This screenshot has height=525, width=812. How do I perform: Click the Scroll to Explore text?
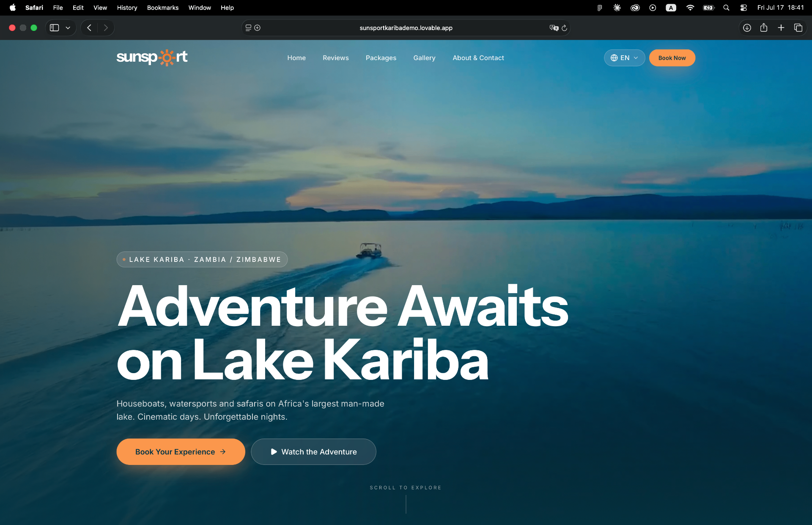tap(406, 488)
